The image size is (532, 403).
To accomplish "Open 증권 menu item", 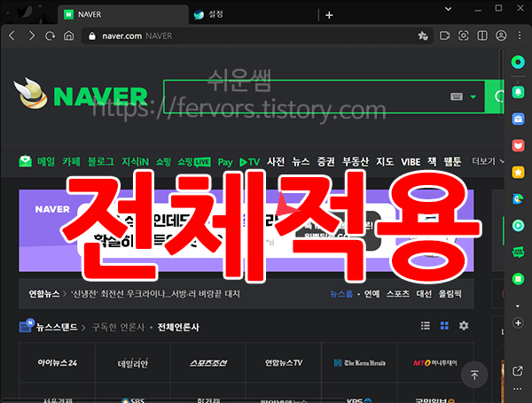I will point(325,162).
